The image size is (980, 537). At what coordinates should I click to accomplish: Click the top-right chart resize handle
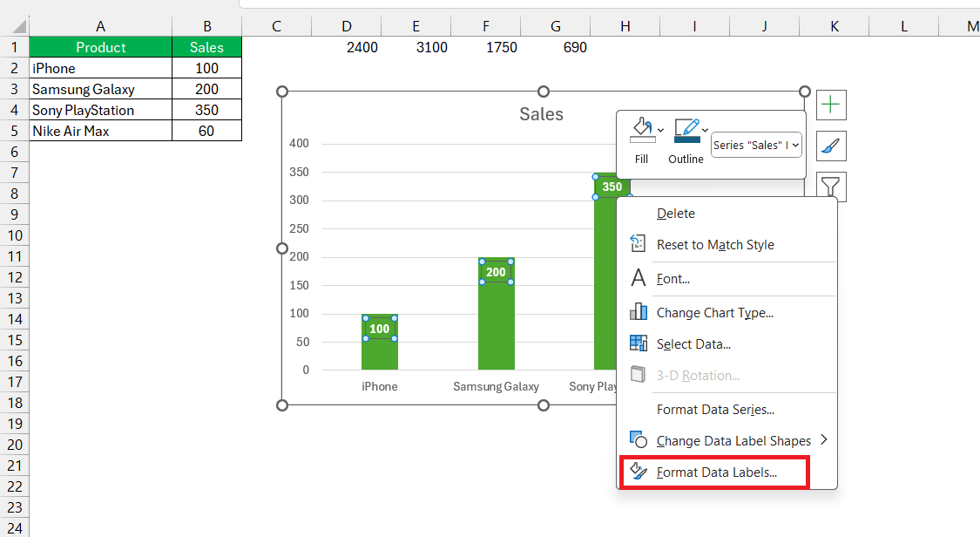805,92
